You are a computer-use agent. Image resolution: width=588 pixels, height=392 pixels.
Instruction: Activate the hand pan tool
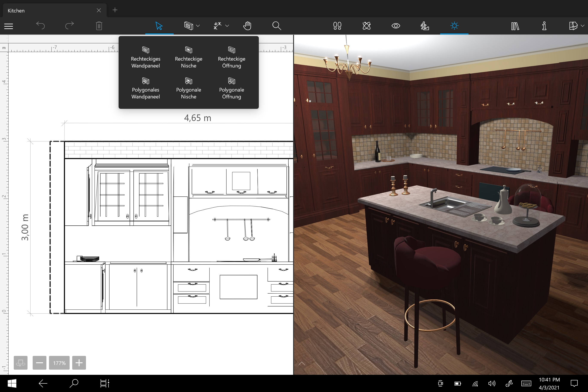pyautogui.click(x=247, y=26)
